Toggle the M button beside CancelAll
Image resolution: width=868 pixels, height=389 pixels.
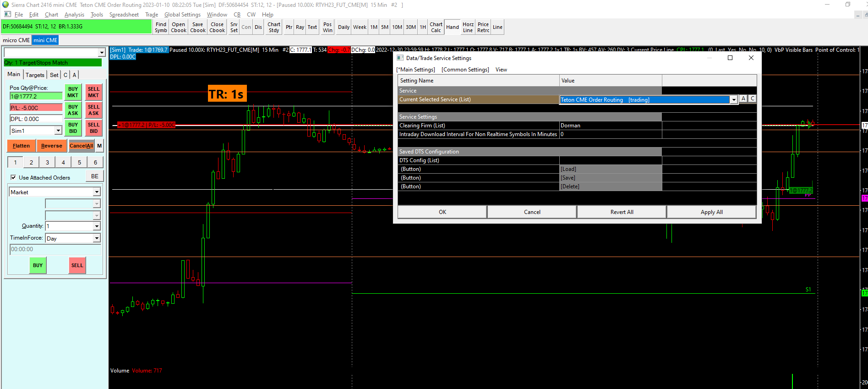coord(99,146)
